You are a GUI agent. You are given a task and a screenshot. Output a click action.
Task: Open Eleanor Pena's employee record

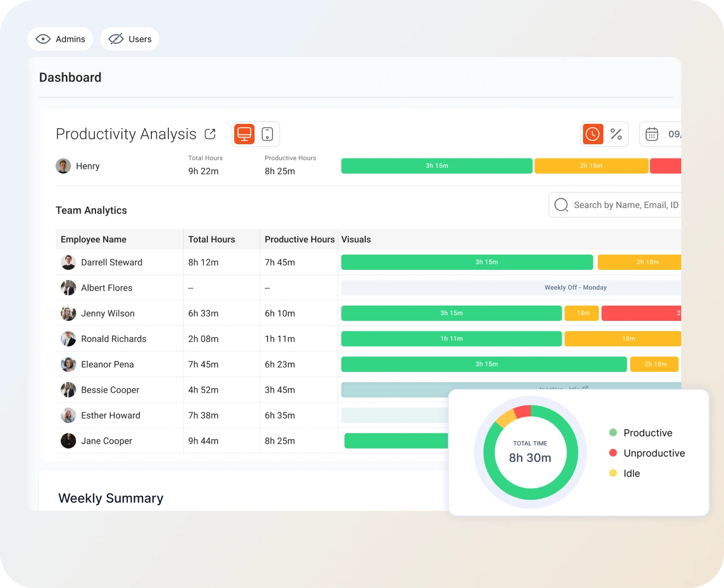coord(108,364)
